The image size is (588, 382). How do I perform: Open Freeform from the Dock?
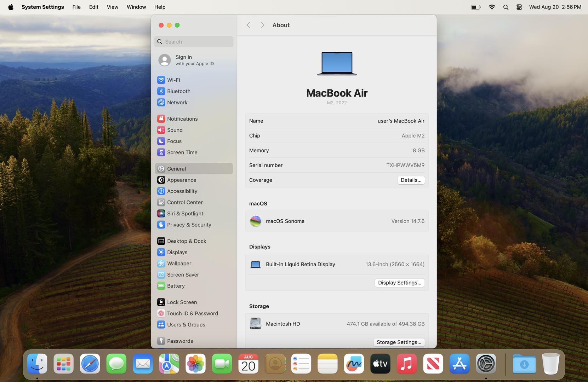click(354, 364)
